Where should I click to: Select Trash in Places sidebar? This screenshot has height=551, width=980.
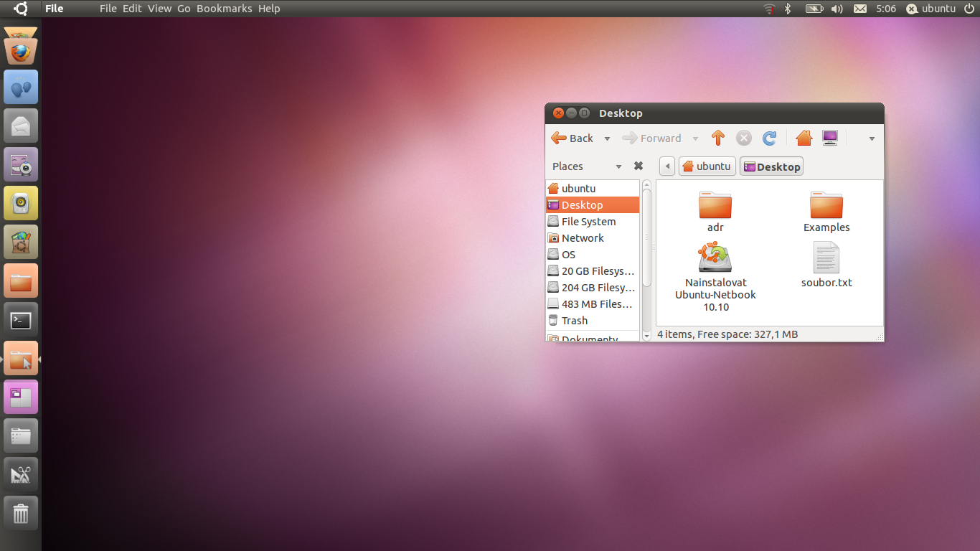point(593,320)
